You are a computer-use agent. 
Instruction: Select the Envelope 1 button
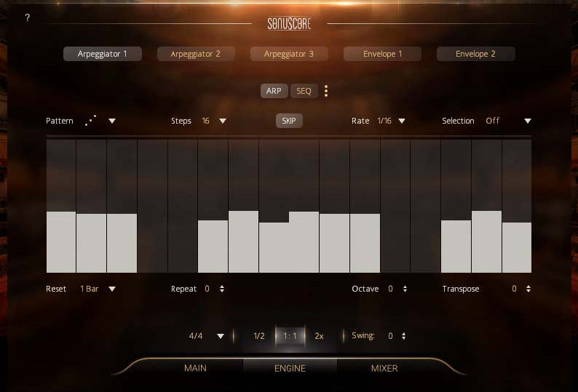382,54
